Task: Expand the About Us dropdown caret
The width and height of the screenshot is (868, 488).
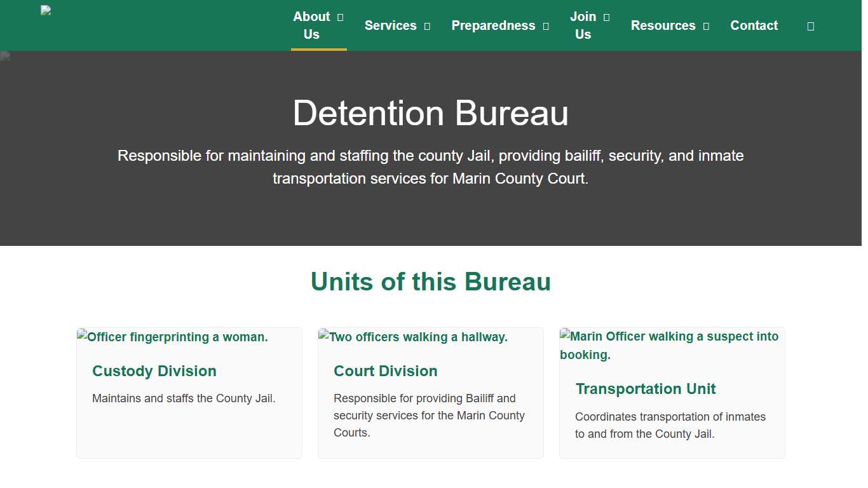Action: click(x=339, y=17)
